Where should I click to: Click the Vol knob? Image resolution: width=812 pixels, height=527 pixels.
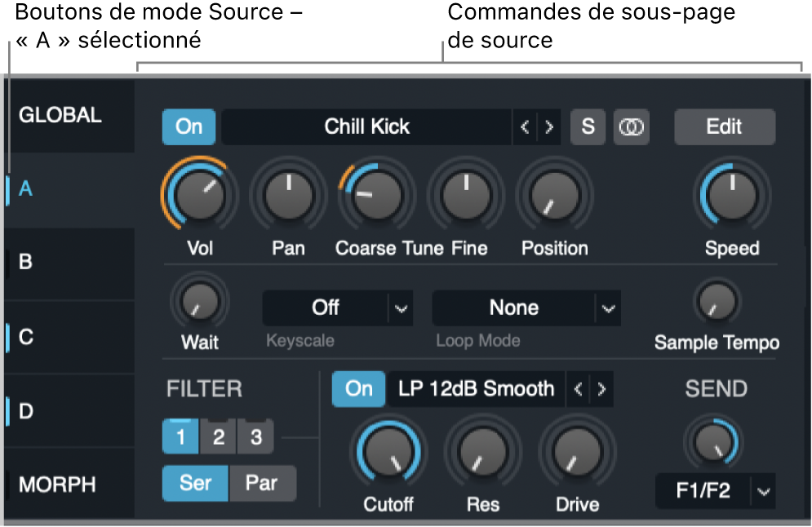click(x=200, y=196)
